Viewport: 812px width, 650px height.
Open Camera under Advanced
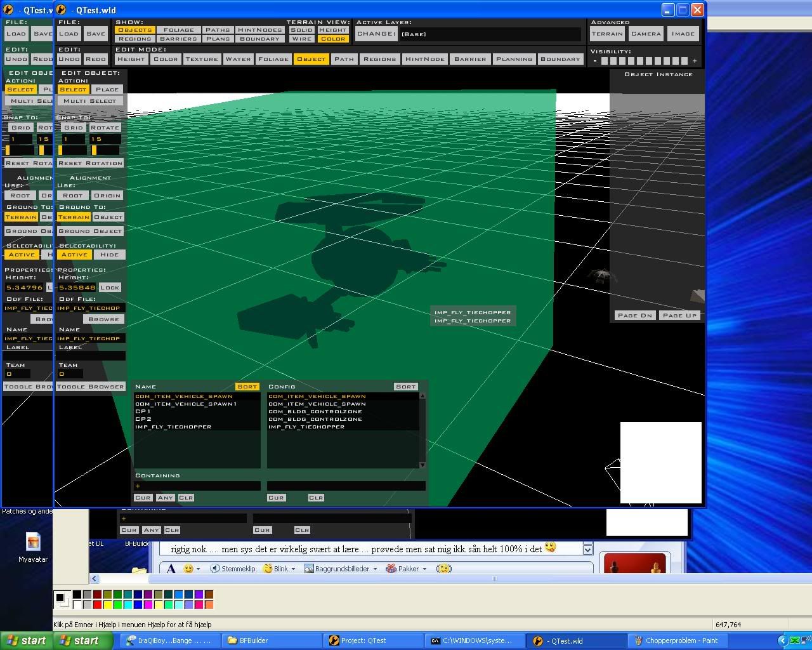(x=646, y=34)
